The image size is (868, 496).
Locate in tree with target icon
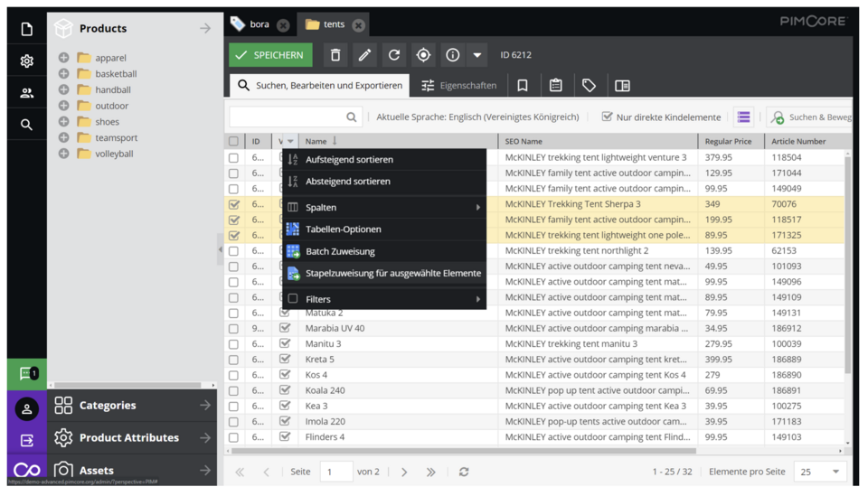(x=423, y=55)
